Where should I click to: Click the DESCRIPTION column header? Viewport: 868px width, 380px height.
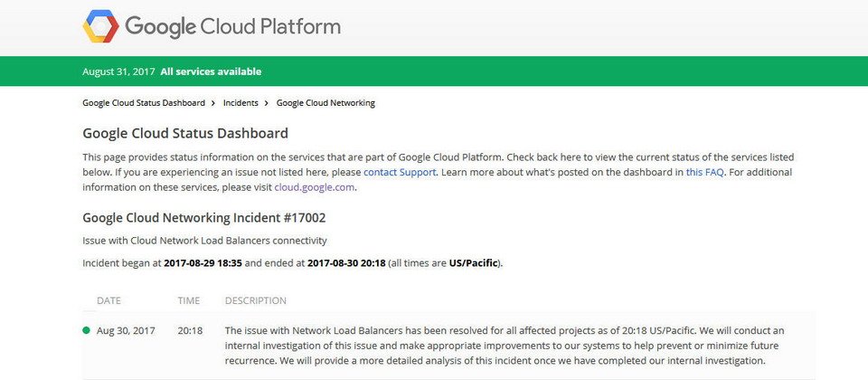pos(256,300)
